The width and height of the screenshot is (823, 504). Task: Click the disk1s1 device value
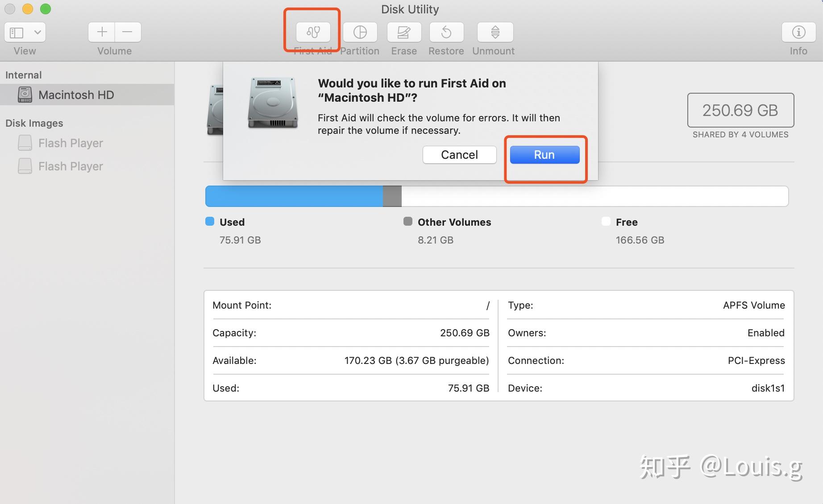tap(768, 388)
